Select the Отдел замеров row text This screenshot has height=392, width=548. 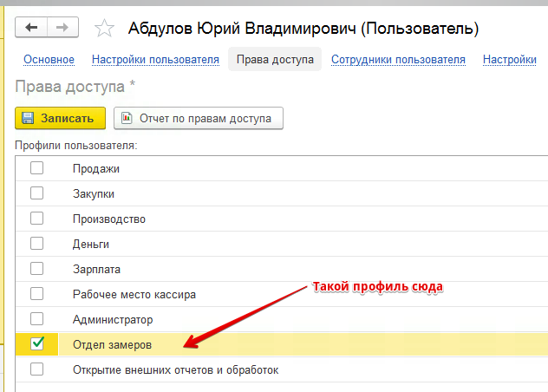tap(113, 344)
